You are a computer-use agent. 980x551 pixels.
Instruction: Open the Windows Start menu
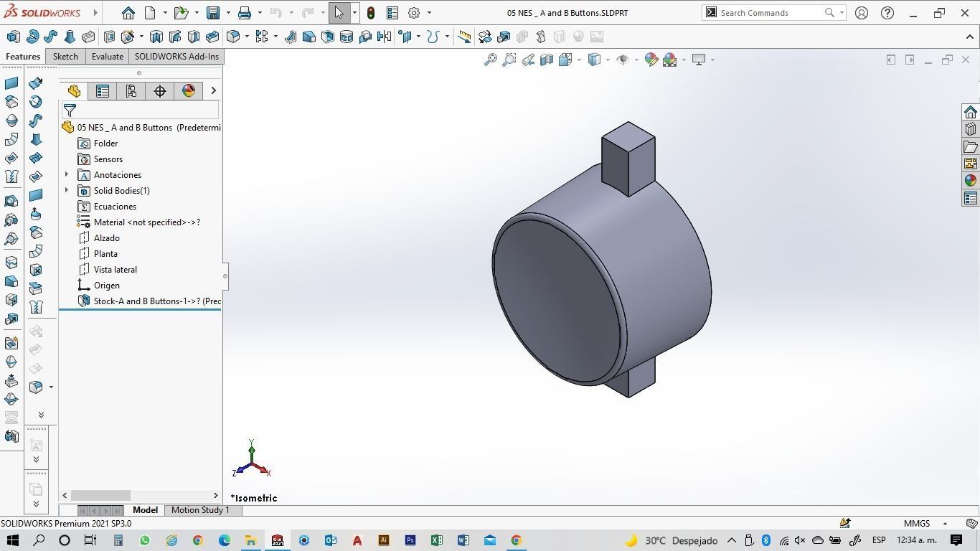[12, 540]
